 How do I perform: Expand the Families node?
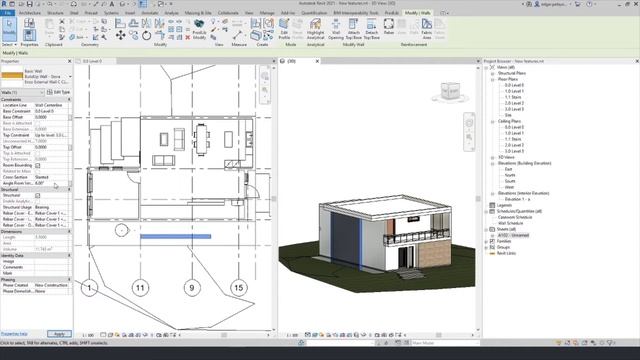486,241
